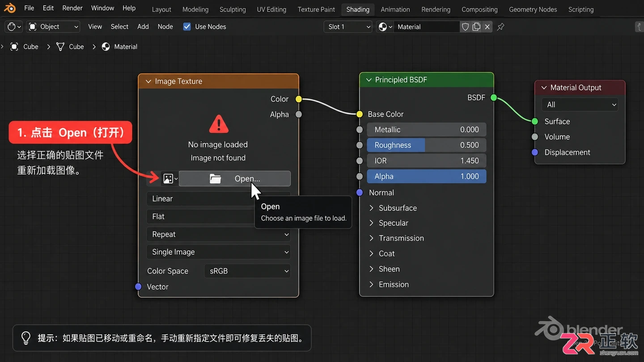
Task: Click the material sphere browse icon
Action: pos(385,27)
